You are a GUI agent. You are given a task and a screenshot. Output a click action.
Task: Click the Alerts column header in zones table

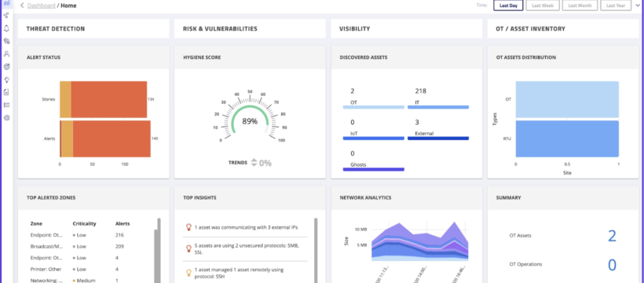[x=123, y=223]
